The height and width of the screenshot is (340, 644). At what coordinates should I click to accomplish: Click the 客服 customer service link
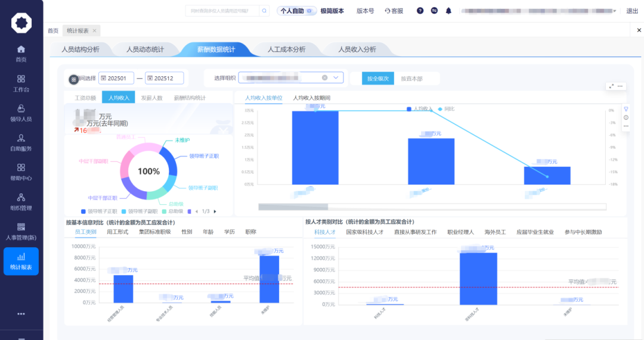pos(394,11)
